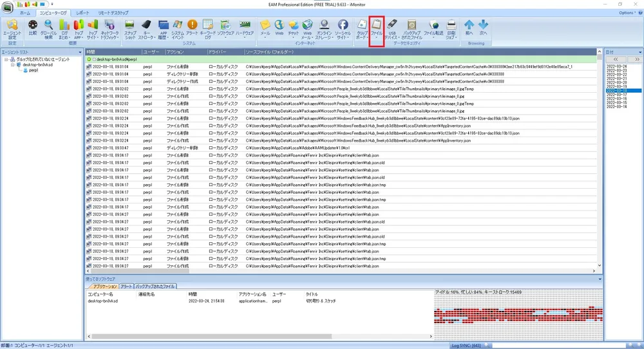The height and width of the screenshot is (349, 644).
Task: View スナップショット screenshots log
Action: (130, 29)
